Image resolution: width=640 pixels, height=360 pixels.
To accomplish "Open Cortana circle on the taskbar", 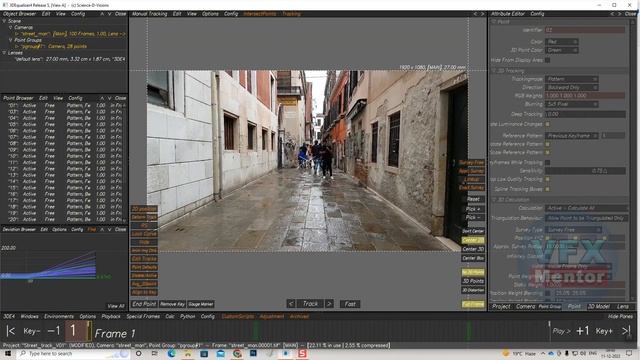I will 138,353.
